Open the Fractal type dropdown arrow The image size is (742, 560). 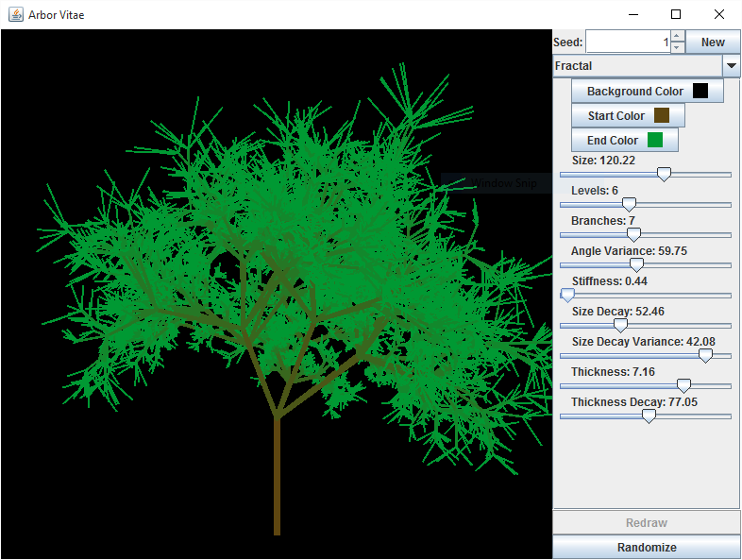(x=731, y=66)
